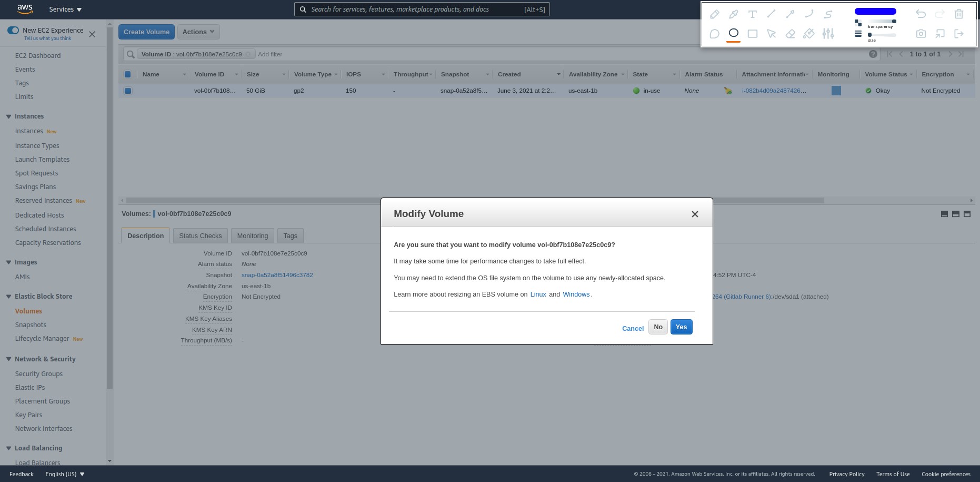Screen dimensions: 980x482
Task: Collapse the Network & Security section
Action: click(8, 359)
